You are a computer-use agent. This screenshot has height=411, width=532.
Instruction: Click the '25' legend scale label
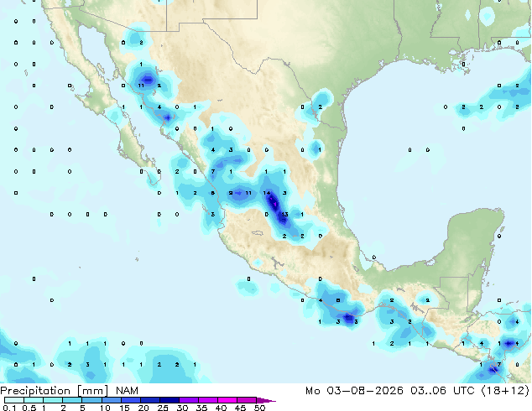tap(163, 408)
